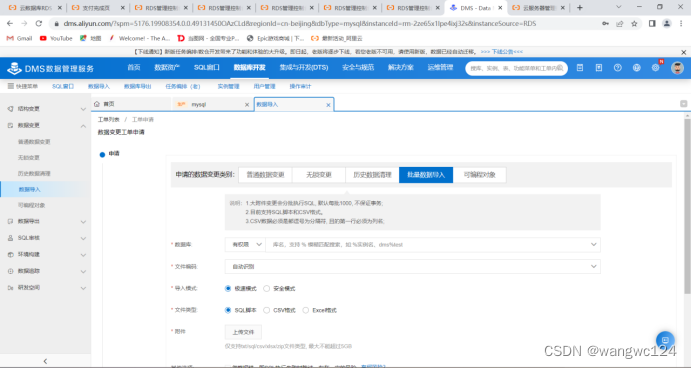Open the floating chat assistant button
692x368 pixels.
665,340
